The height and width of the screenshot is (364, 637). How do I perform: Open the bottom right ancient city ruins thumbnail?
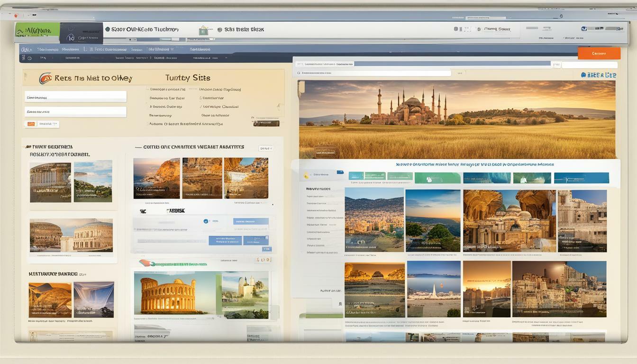click(x=559, y=289)
